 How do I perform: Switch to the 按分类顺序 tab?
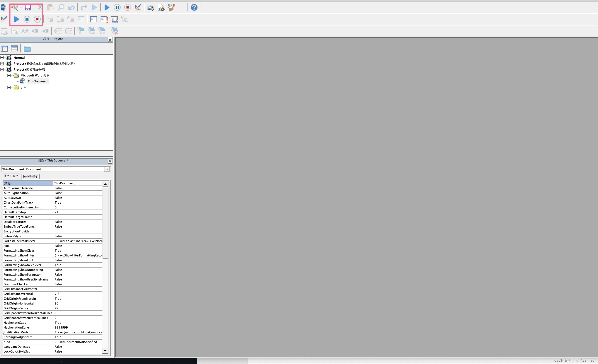30,176
